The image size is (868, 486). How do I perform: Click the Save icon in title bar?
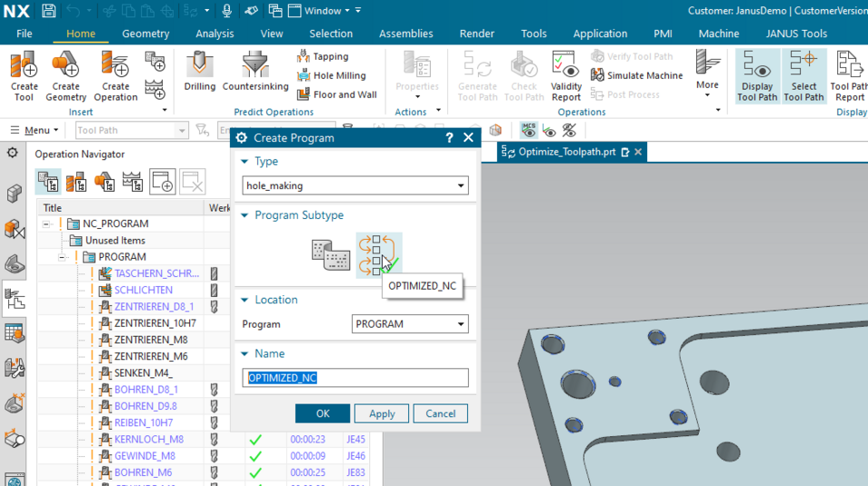[x=49, y=11]
